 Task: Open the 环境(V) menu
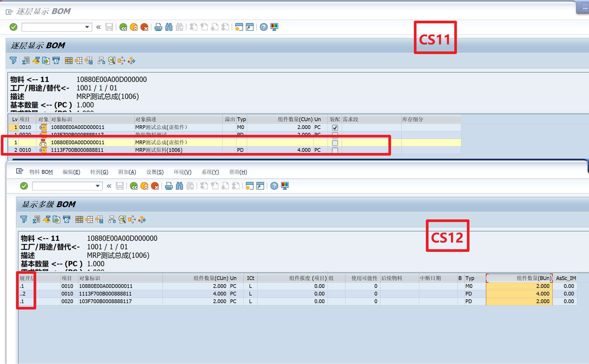click(182, 172)
